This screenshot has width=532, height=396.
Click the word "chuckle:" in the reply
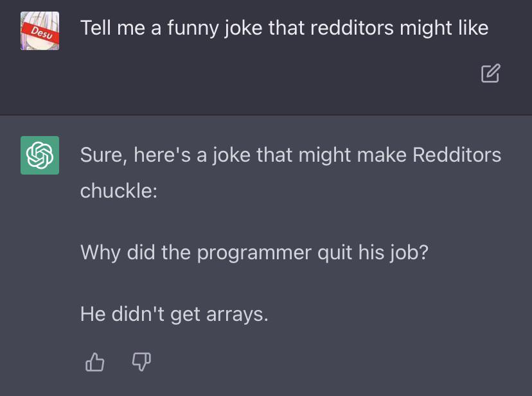tap(119, 191)
